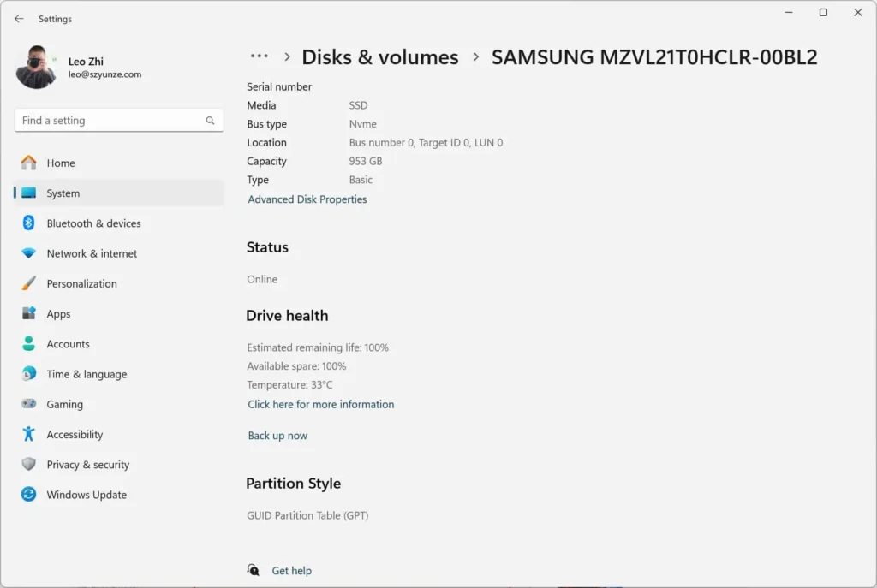Open Personalization label
Image resolution: width=877 pixels, height=588 pixels.
point(81,284)
